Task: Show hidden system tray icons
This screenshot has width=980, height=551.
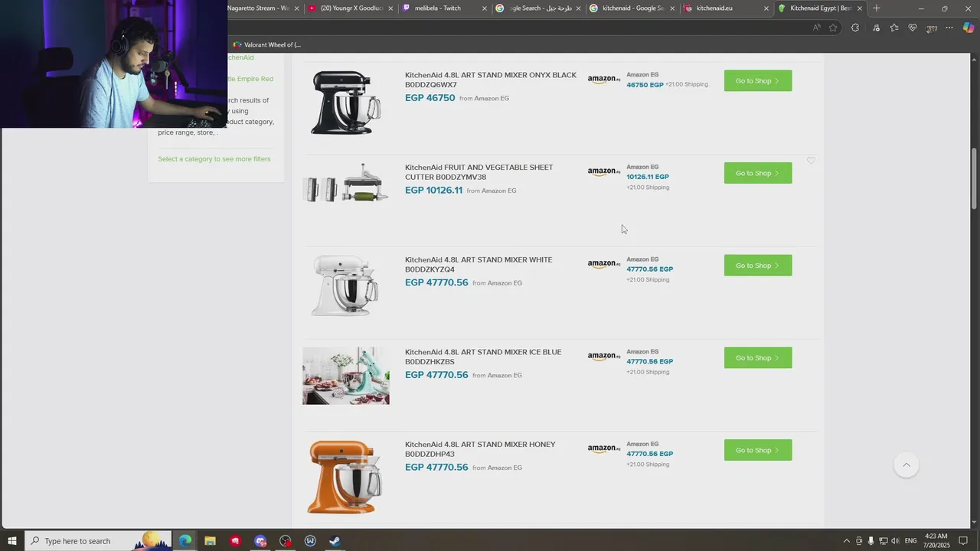Action: click(x=846, y=541)
